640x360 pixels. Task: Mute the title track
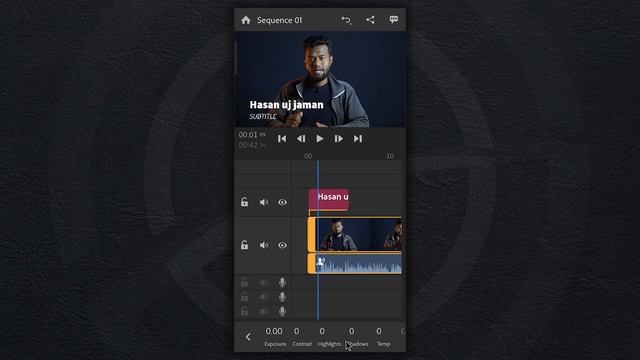264,202
